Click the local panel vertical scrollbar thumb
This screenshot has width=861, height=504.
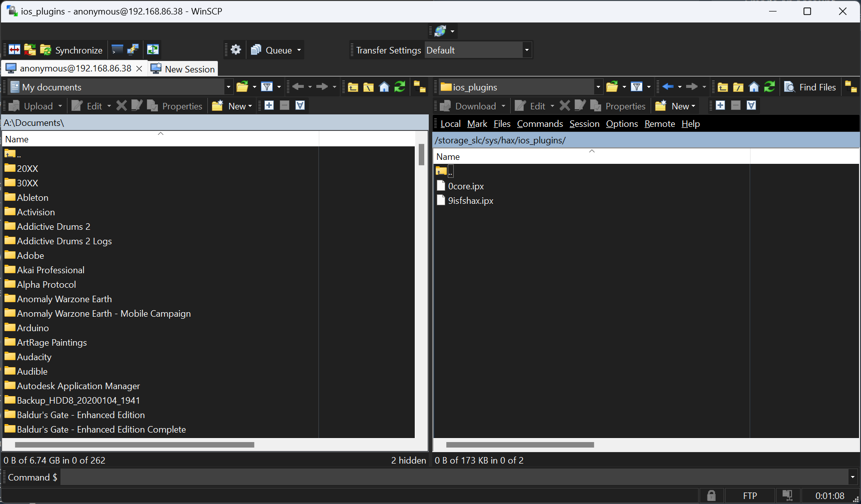[x=422, y=154]
